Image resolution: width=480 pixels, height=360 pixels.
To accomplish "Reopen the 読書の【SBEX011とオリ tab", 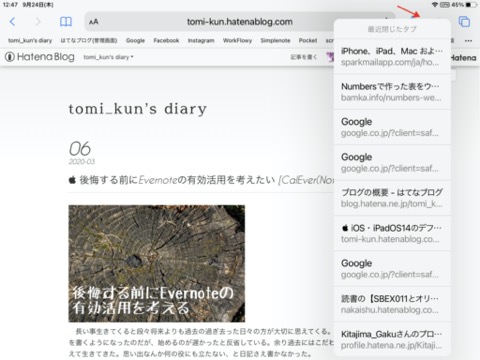I will pos(392,304).
